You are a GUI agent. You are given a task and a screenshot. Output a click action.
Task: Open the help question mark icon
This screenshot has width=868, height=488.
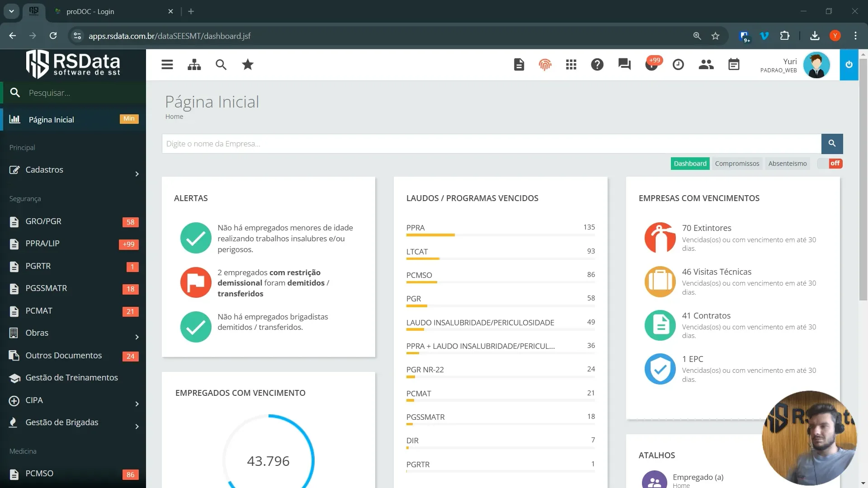click(x=597, y=65)
